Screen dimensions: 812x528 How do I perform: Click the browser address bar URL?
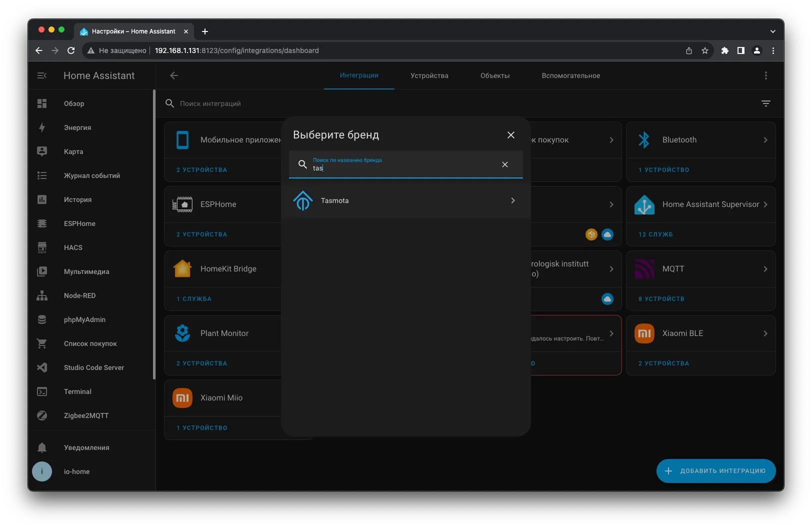[236, 50]
